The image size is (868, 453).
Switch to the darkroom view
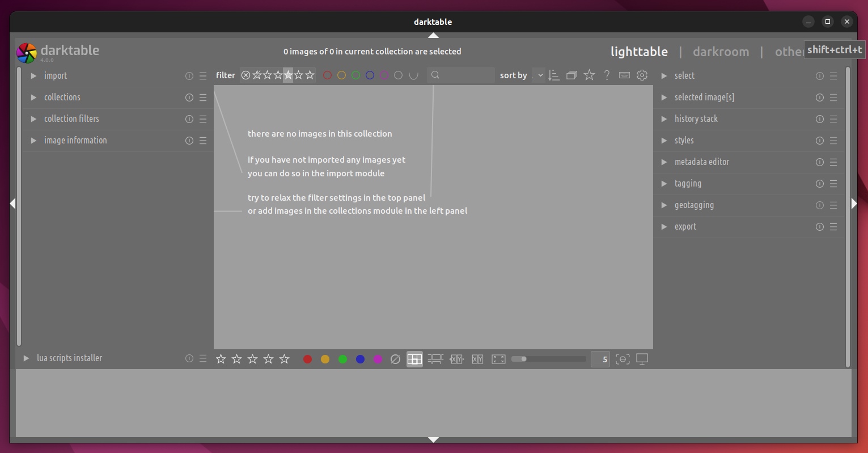click(721, 52)
